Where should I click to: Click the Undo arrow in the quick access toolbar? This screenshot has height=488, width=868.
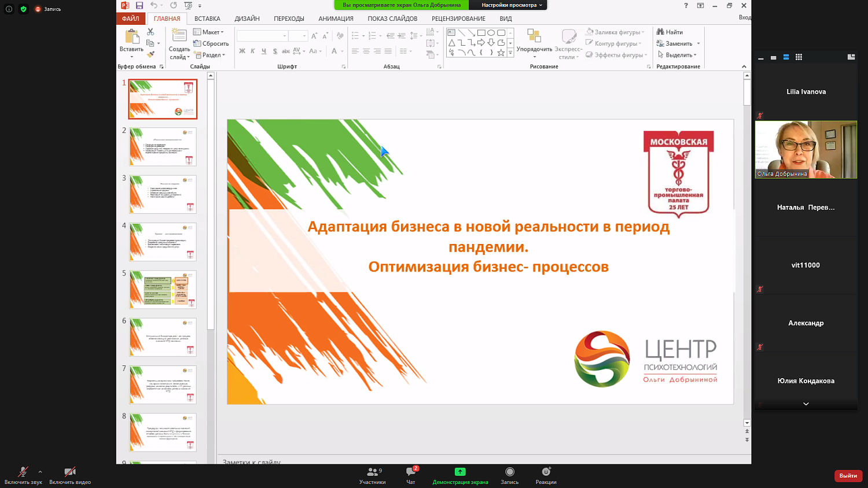click(x=154, y=5)
